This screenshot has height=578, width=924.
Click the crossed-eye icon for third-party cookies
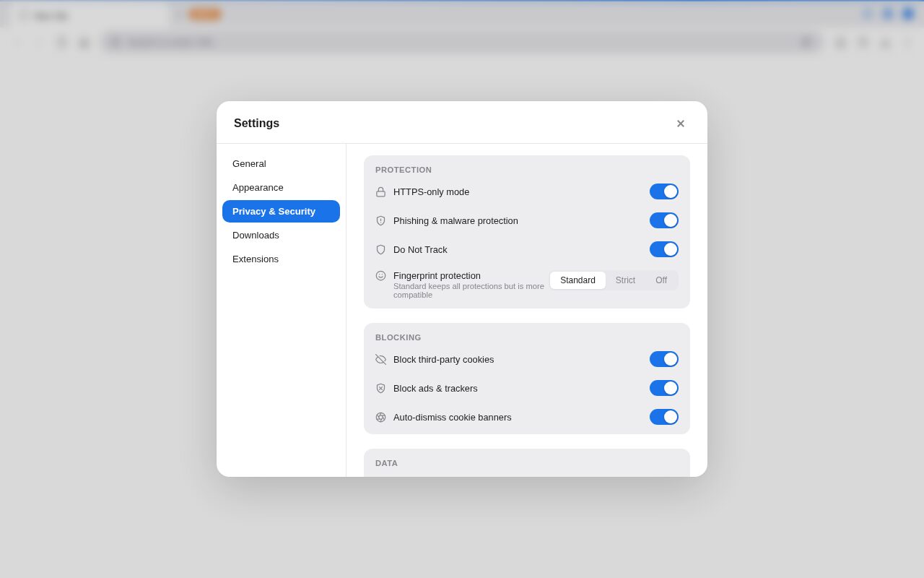pyautogui.click(x=380, y=360)
